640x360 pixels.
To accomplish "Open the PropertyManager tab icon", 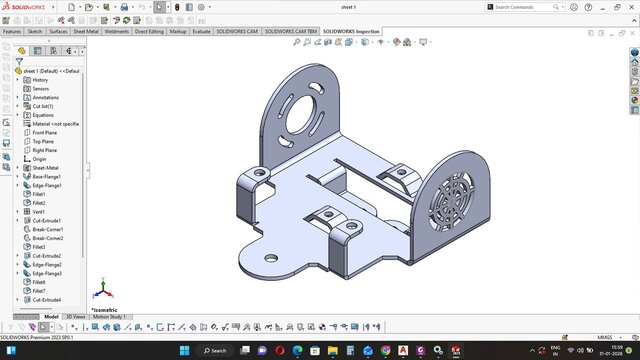I will (x=38, y=51).
